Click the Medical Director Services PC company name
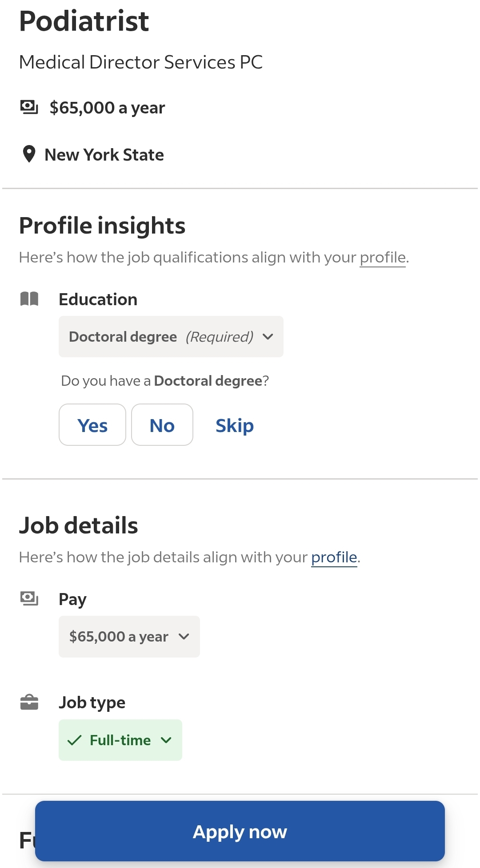The height and width of the screenshot is (868, 480). click(141, 62)
